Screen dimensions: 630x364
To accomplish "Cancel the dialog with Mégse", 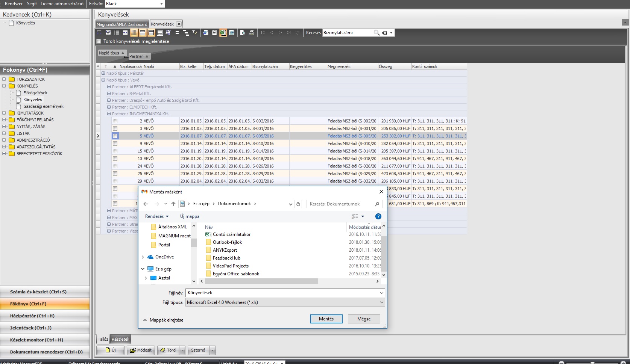I will (364, 319).
